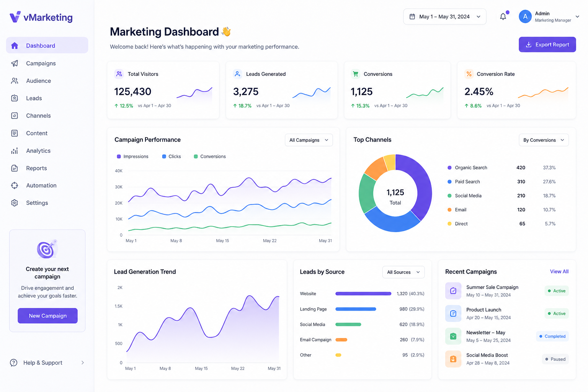This screenshot has width=588, height=392.
Task: Click the Summer Sale Campaign icon
Action: 453,291
